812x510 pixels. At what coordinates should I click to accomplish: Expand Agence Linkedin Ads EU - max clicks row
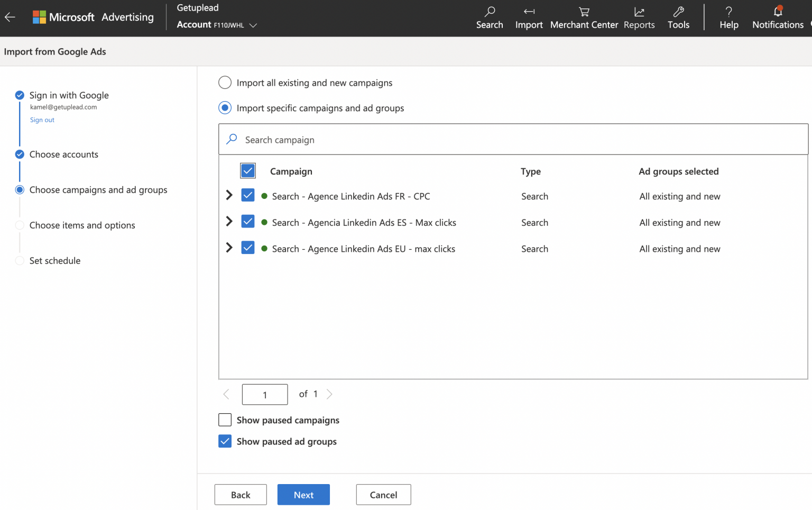tap(229, 248)
